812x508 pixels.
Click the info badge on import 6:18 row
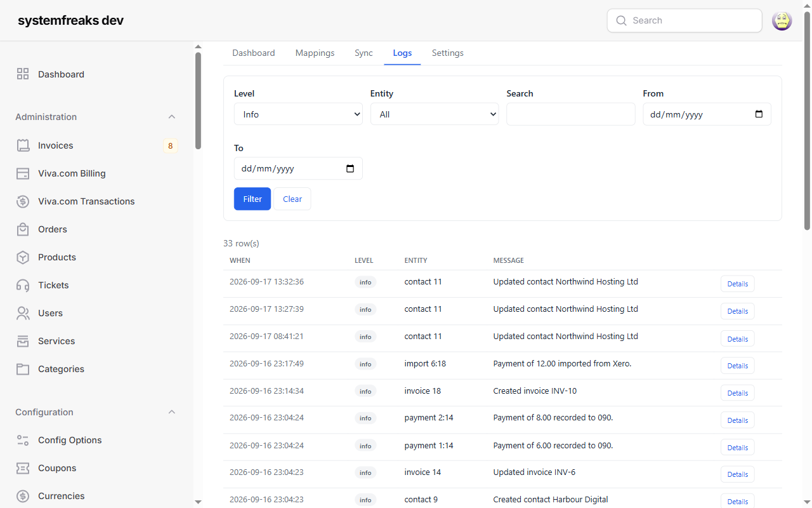(365, 364)
